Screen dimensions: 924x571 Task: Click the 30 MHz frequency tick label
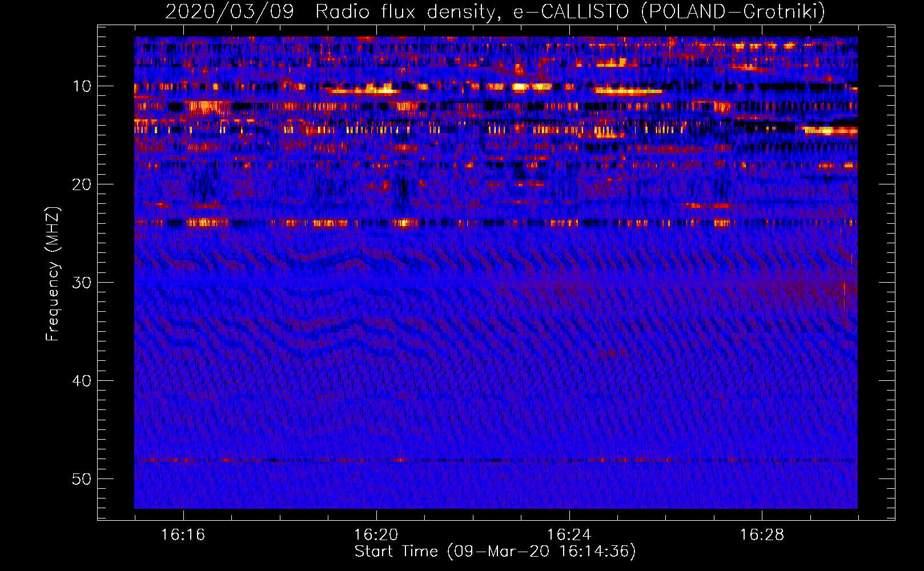pyautogui.click(x=82, y=283)
